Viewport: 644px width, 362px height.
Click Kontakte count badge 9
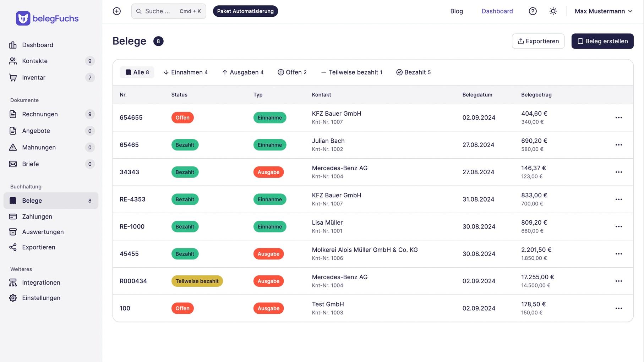(90, 61)
